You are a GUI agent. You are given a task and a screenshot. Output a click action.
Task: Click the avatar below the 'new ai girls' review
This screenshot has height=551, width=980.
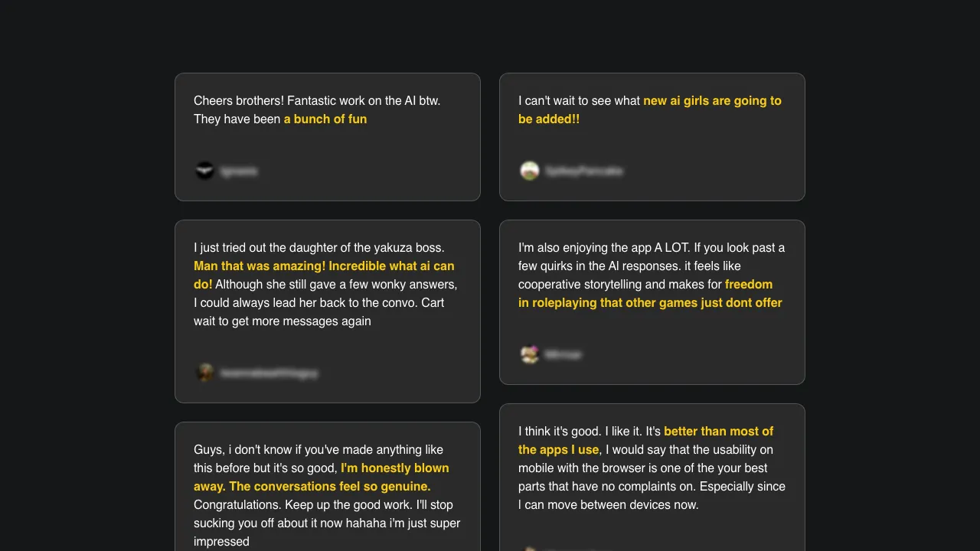pos(530,171)
